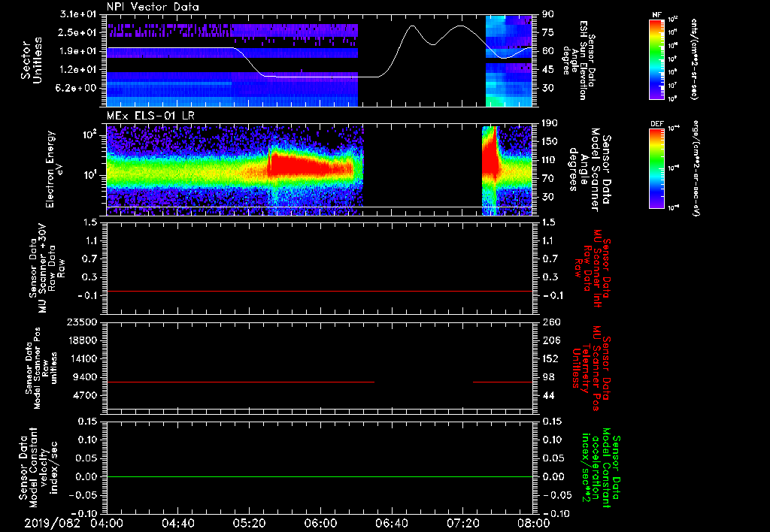
Task: Click the '1.2e+01' sector tick label
Action: [77, 70]
